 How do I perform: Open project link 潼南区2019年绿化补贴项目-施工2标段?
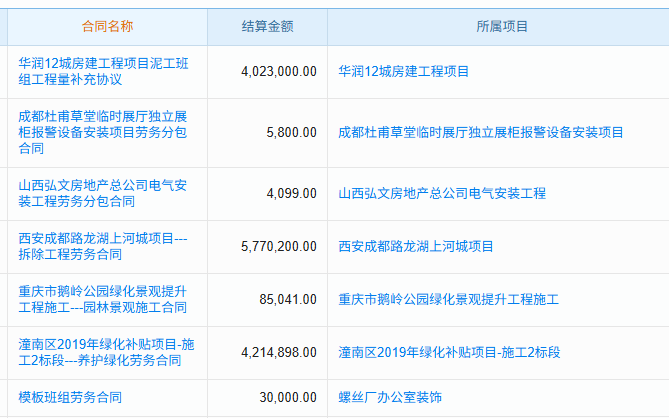tap(449, 352)
